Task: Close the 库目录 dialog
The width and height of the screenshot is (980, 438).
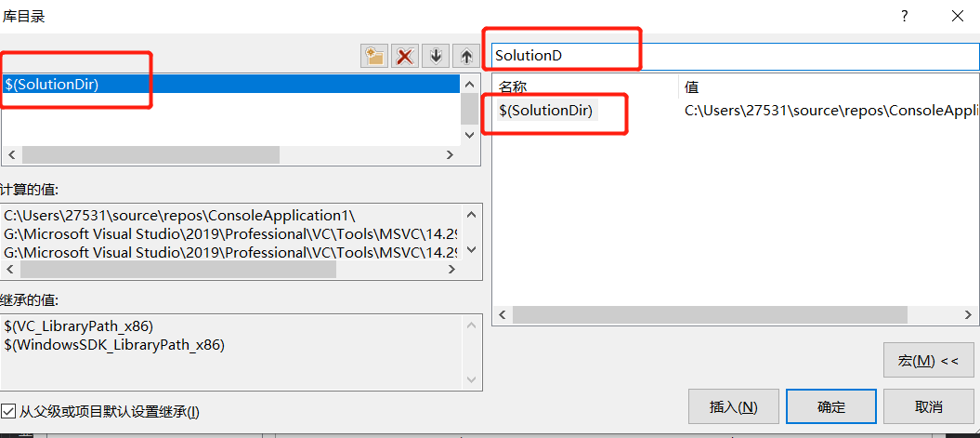Action: coord(957,16)
